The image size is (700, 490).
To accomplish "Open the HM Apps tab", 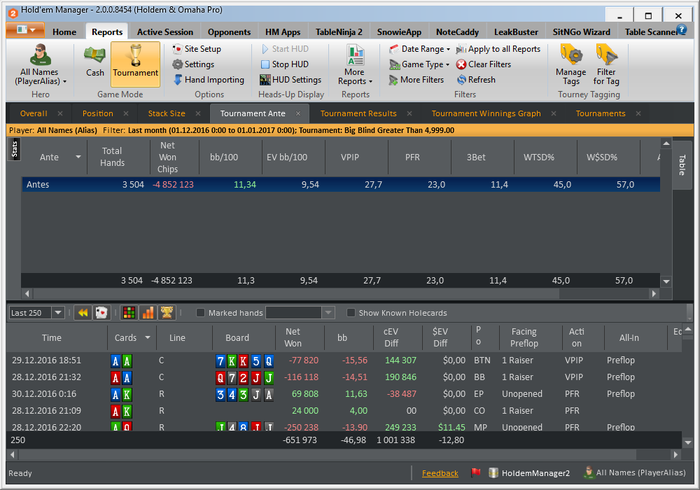I will [x=283, y=32].
